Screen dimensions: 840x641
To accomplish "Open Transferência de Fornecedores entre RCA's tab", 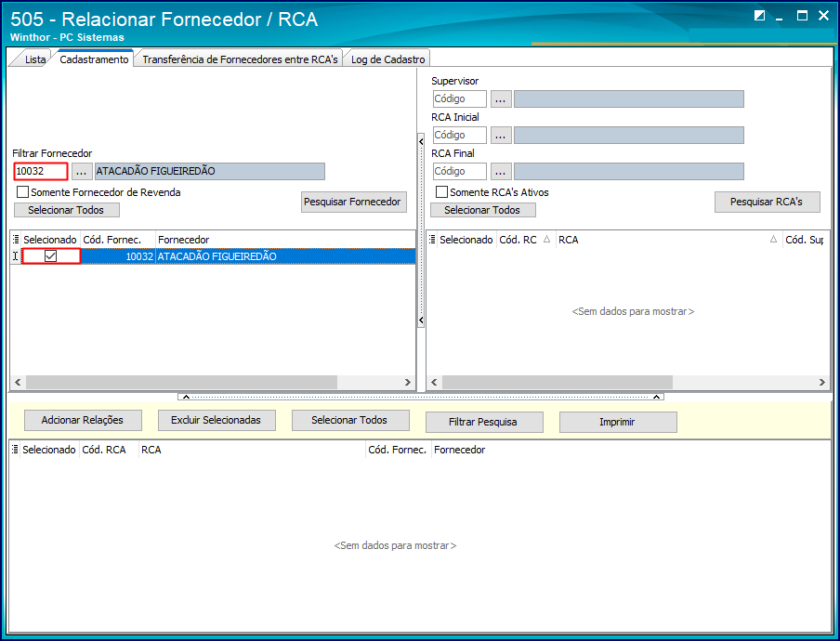I will click(240, 59).
